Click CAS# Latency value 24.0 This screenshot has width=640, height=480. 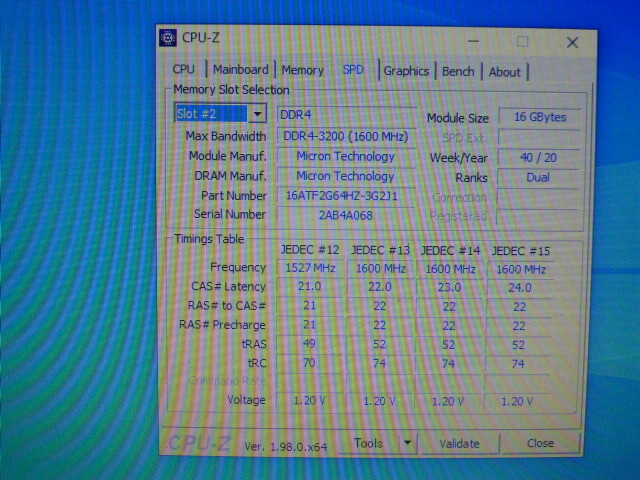click(520, 288)
